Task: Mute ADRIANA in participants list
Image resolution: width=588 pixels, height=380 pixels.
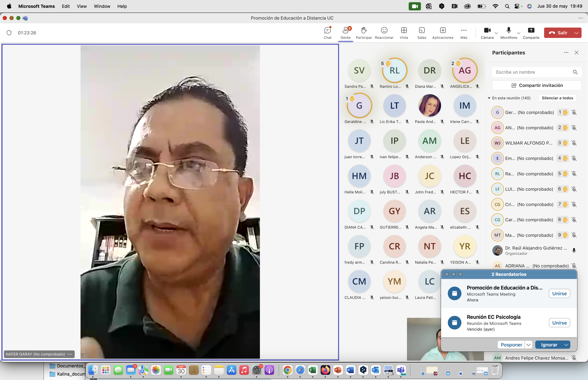Action: [574, 266]
